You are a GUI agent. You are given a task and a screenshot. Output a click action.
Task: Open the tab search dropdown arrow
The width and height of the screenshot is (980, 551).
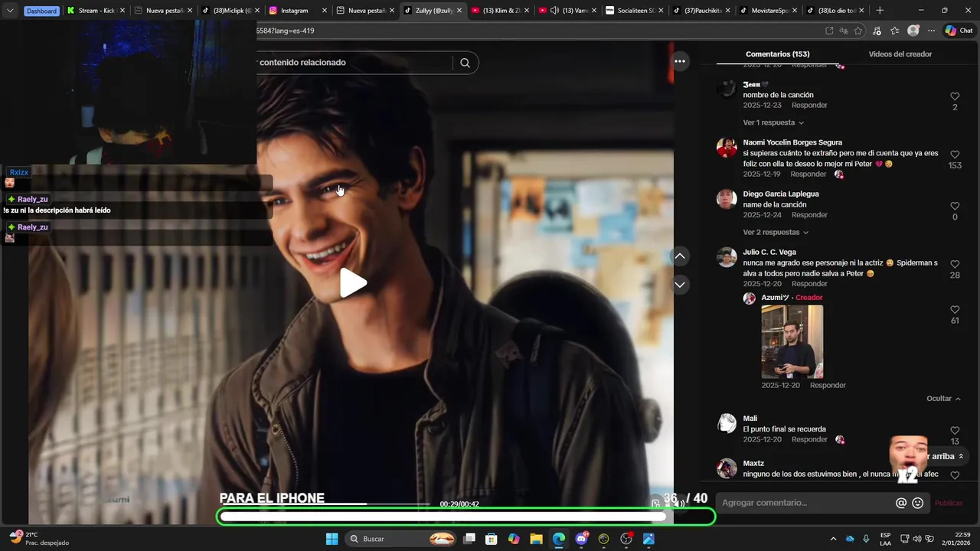coord(10,11)
